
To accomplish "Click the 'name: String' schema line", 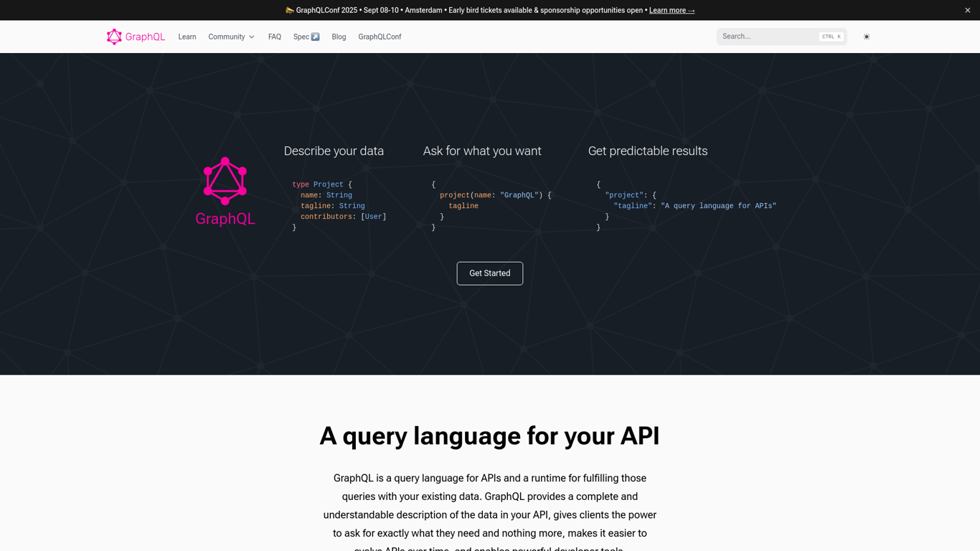I will pos(326,195).
